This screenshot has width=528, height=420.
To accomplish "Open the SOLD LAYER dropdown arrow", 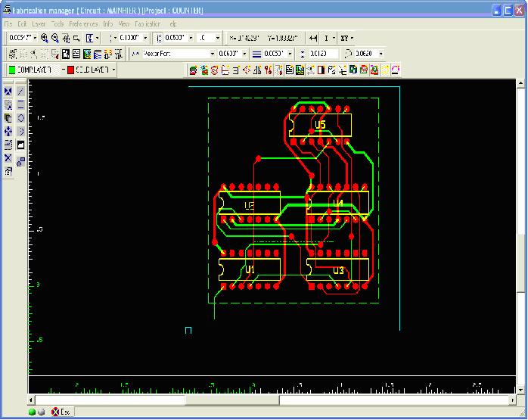I will [113, 70].
